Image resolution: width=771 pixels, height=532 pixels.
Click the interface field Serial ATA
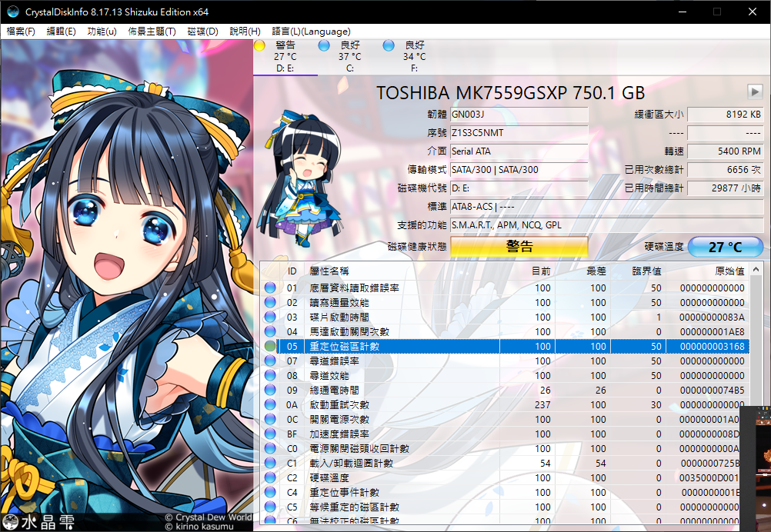point(519,151)
